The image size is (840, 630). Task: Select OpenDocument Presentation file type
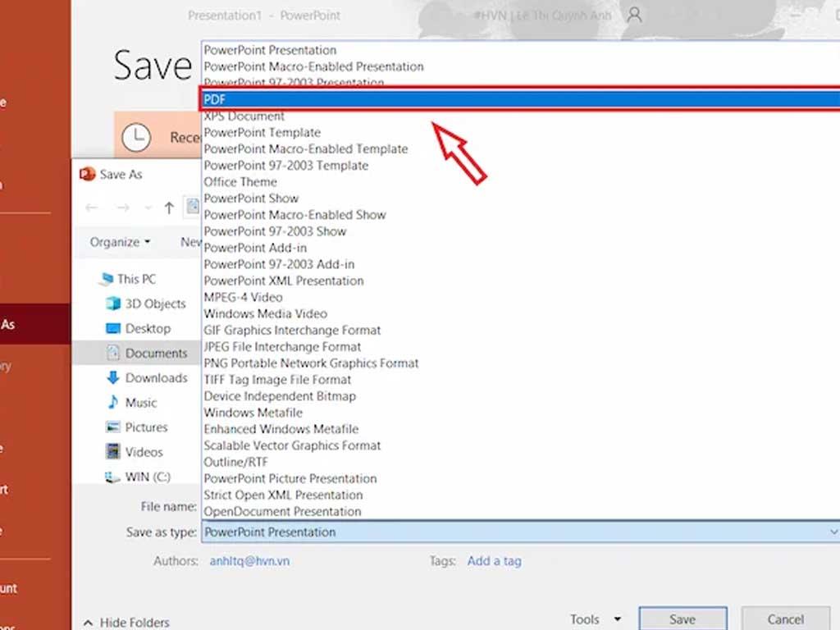(282, 511)
